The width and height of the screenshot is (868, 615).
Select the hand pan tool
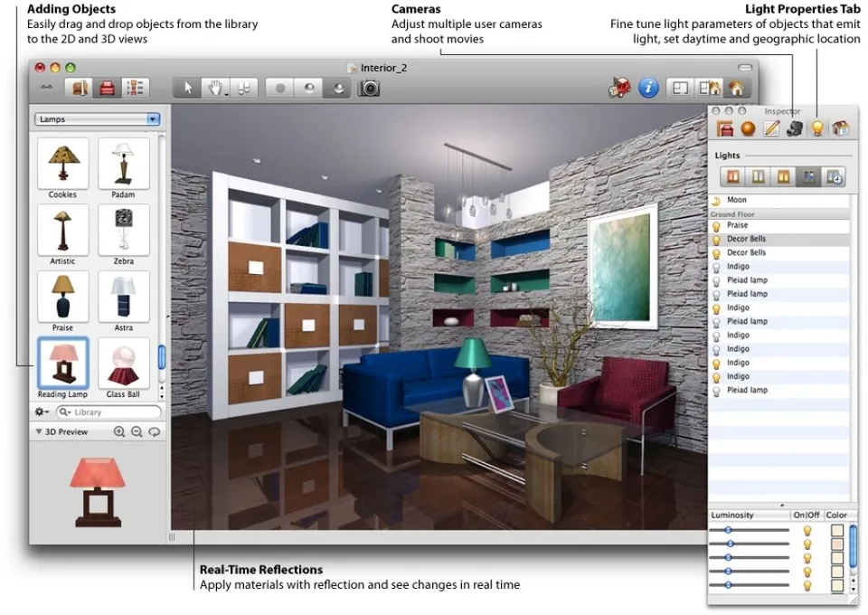pyautogui.click(x=215, y=88)
